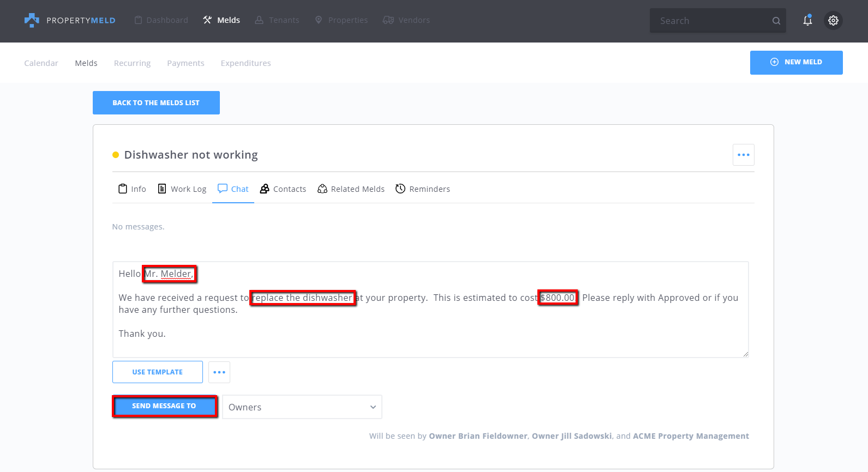Viewport: 868px width, 472px height.
Task: Open the meld options three-dot menu
Action: (x=743, y=155)
